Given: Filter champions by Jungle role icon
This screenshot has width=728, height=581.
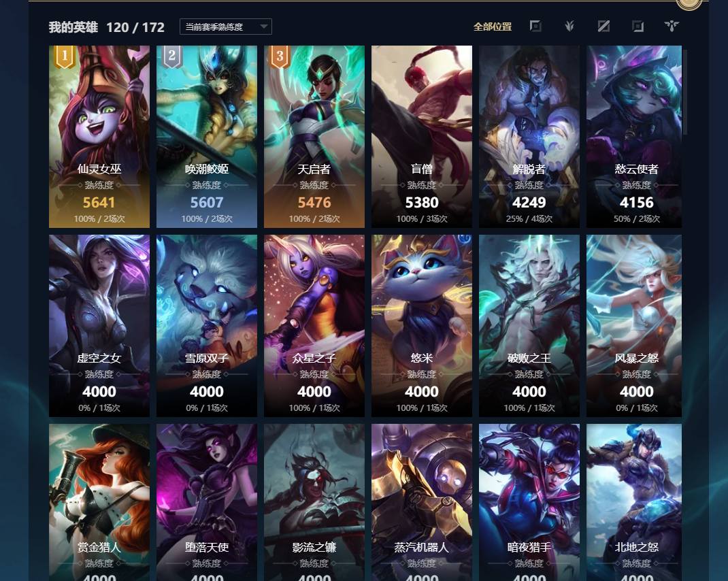Looking at the screenshot, I should (569, 27).
